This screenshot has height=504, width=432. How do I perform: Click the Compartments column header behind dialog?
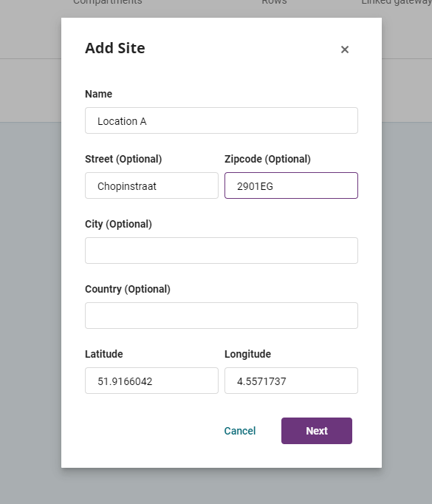pos(107,2)
